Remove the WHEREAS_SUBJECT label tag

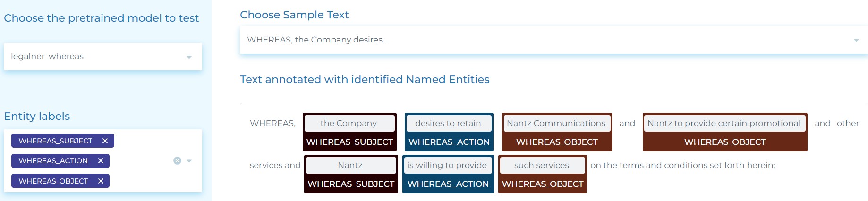click(x=105, y=141)
